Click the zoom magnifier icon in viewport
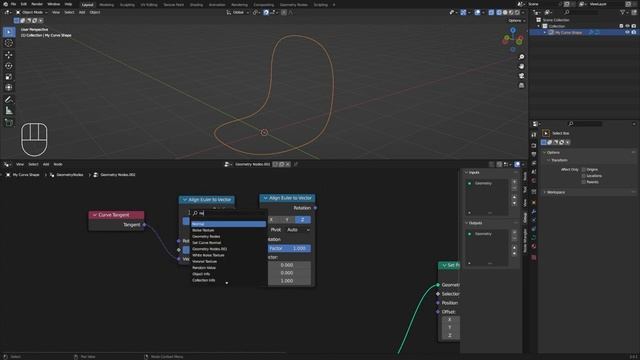Screen dimensions: 640x360 [x=521, y=57]
